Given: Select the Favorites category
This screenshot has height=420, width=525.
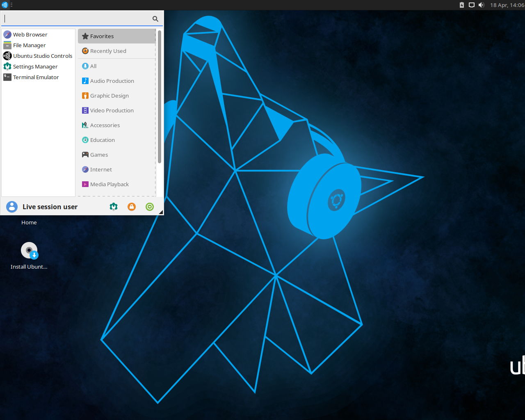Looking at the screenshot, I should 116,36.
